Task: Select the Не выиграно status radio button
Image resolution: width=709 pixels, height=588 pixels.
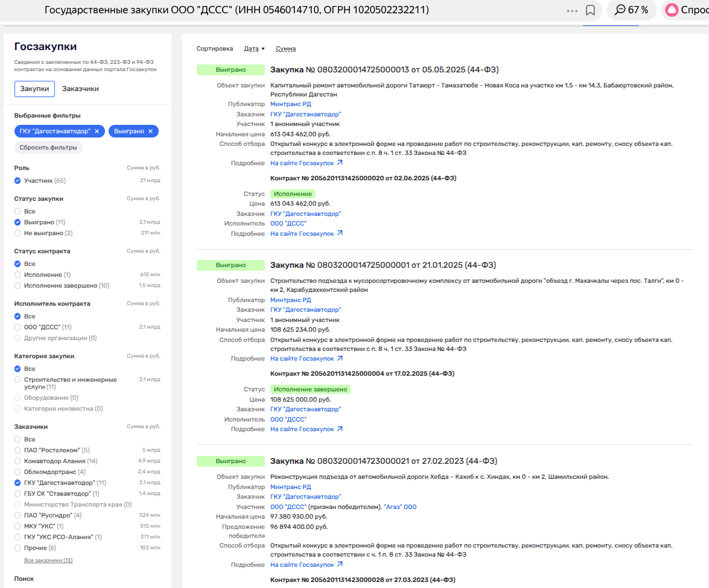Action: pyautogui.click(x=18, y=233)
